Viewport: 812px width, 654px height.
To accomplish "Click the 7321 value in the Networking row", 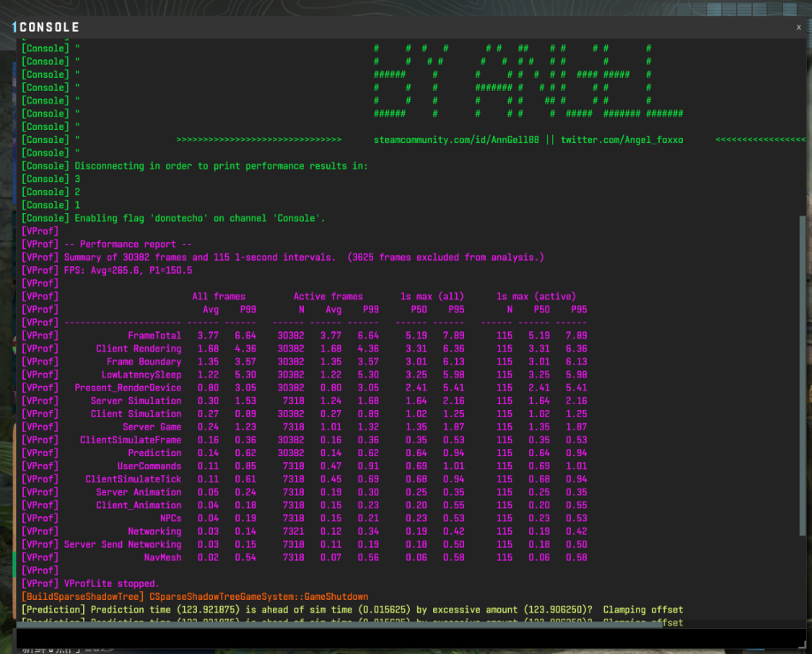I will (294, 532).
